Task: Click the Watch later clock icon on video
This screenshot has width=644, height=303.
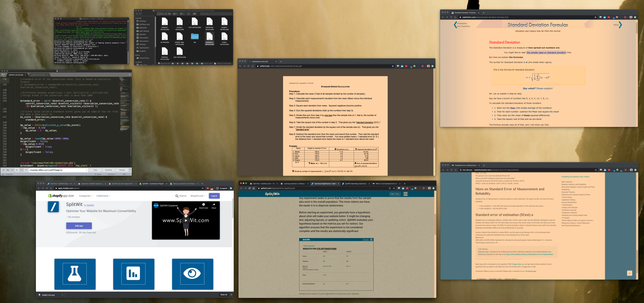Action: tap(204, 205)
